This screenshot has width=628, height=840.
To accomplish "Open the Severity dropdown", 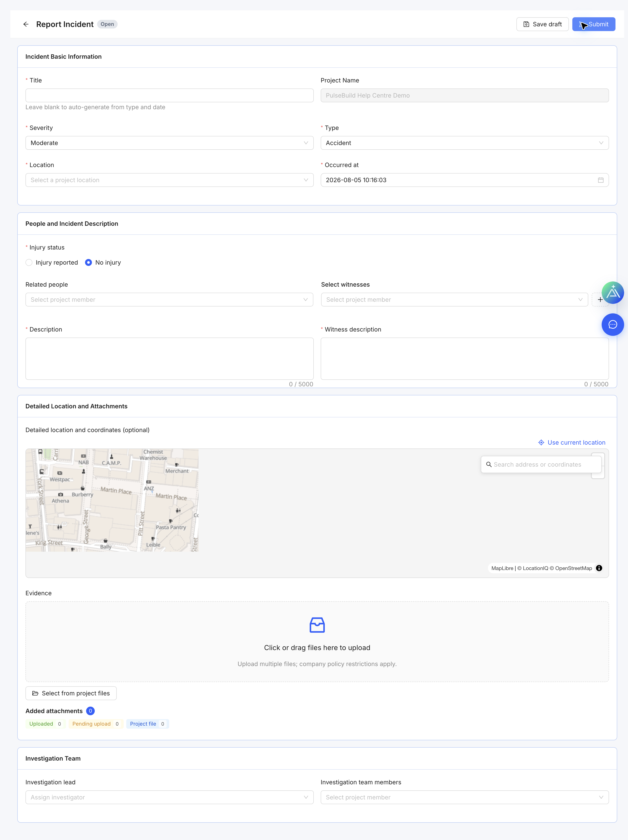I will point(169,143).
